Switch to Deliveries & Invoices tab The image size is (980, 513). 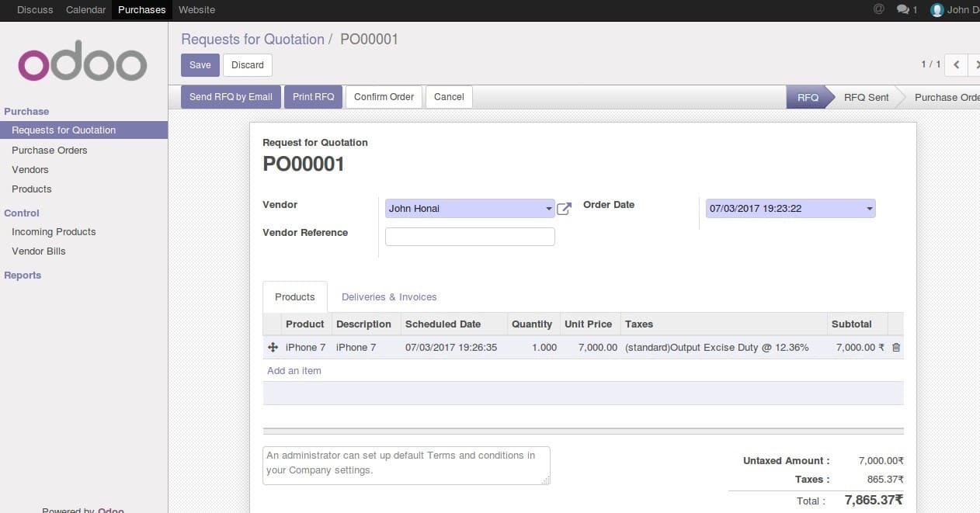[389, 297]
